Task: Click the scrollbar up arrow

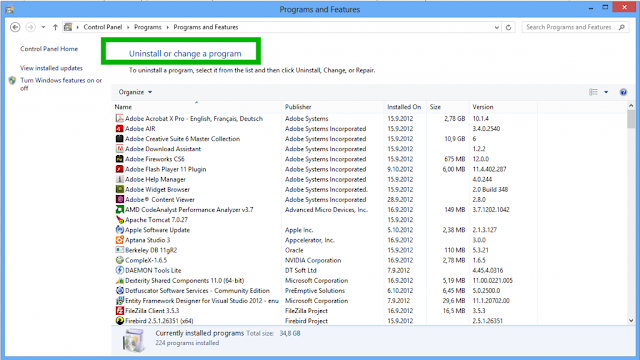Action: point(631,106)
